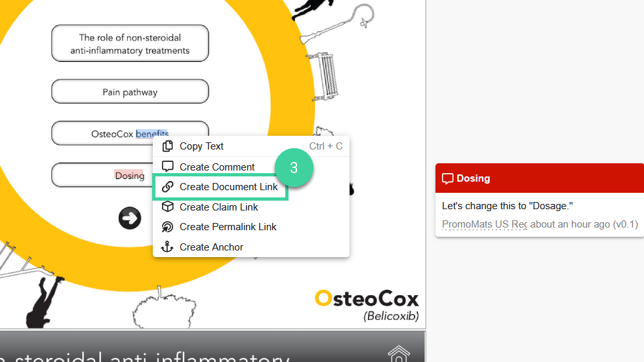This screenshot has height=362, width=644.
Task: Open the Pain pathway button
Action: tap(130, 91)
